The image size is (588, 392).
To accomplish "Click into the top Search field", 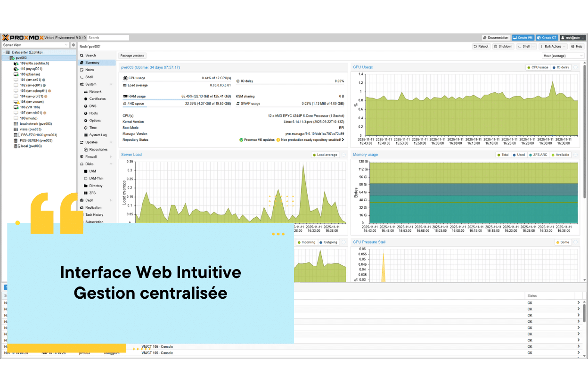I will [108, 38].
